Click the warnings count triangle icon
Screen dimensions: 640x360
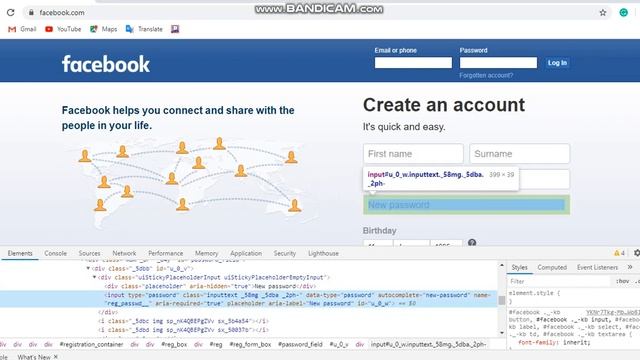point(619,253)
